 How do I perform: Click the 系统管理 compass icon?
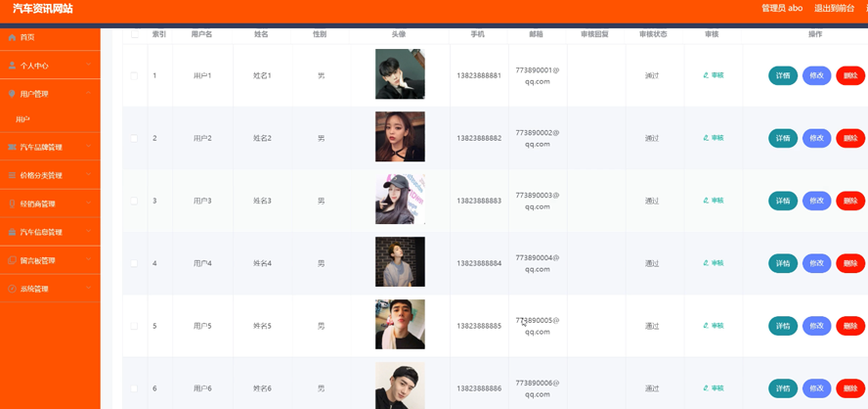[12, 289]
